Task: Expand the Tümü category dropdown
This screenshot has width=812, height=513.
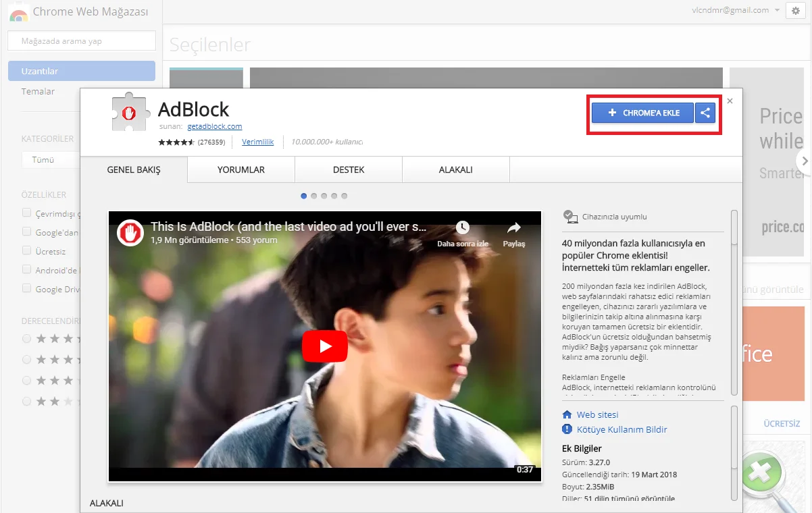Action: tap(51, 160)
